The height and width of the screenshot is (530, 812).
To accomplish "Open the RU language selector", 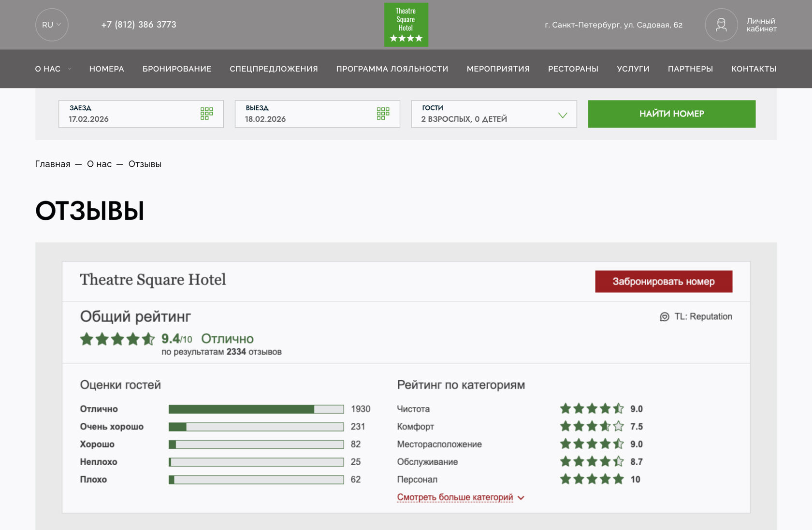I will (x=52, y=25).
